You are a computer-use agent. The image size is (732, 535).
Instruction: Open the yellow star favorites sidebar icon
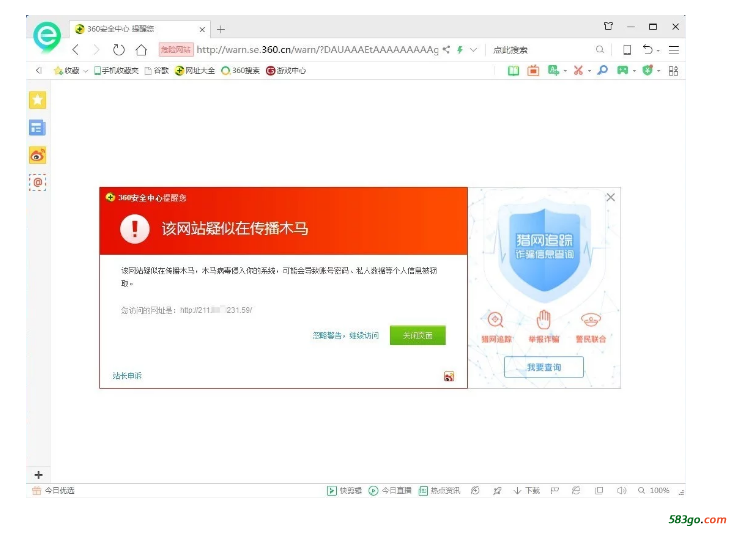click(37, 100)
